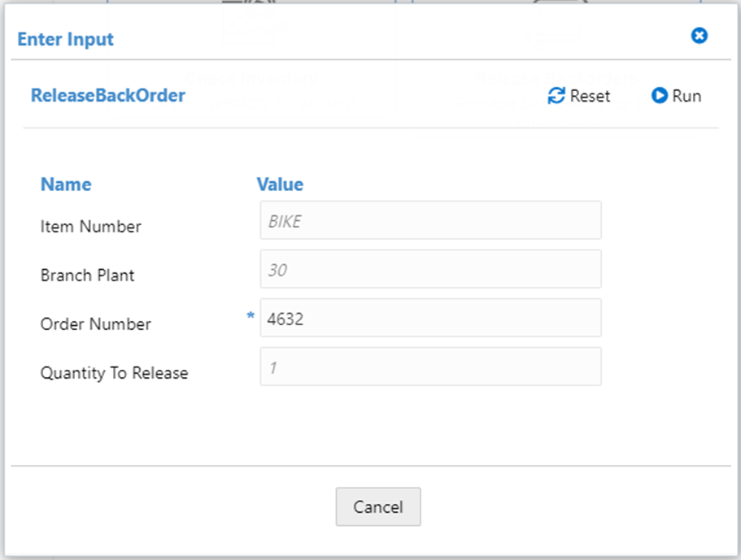Click the Enter Input dialog title
Viewport: 741px width, 560px height.
point(65,39)
